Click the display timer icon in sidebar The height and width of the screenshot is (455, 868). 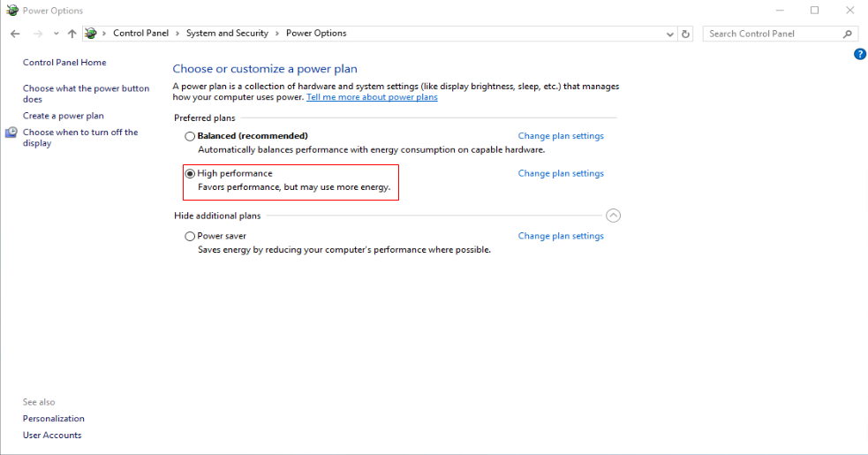coord(11,133)
